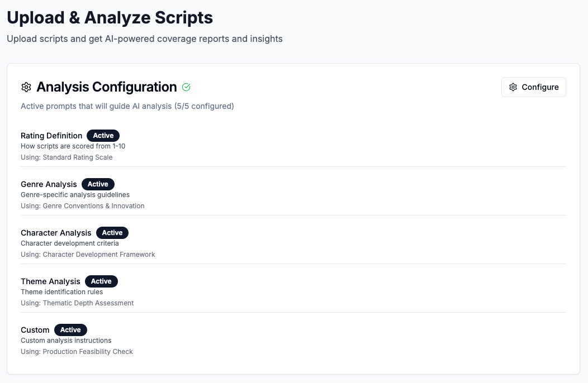Click the gear icon inside the Configure button
The height and width of the screenshot is (383, 588).
pyautogui.click(x=513, y=87)
